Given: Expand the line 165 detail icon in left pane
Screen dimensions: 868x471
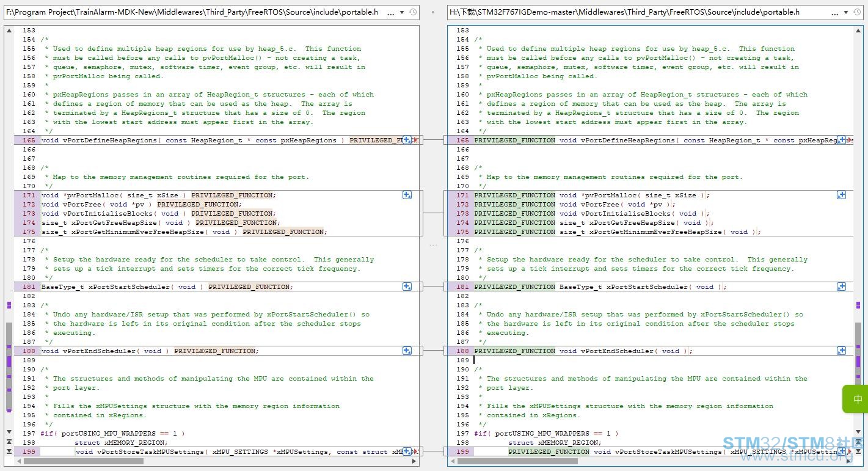Looking at the screenshot, I should 407,140.
